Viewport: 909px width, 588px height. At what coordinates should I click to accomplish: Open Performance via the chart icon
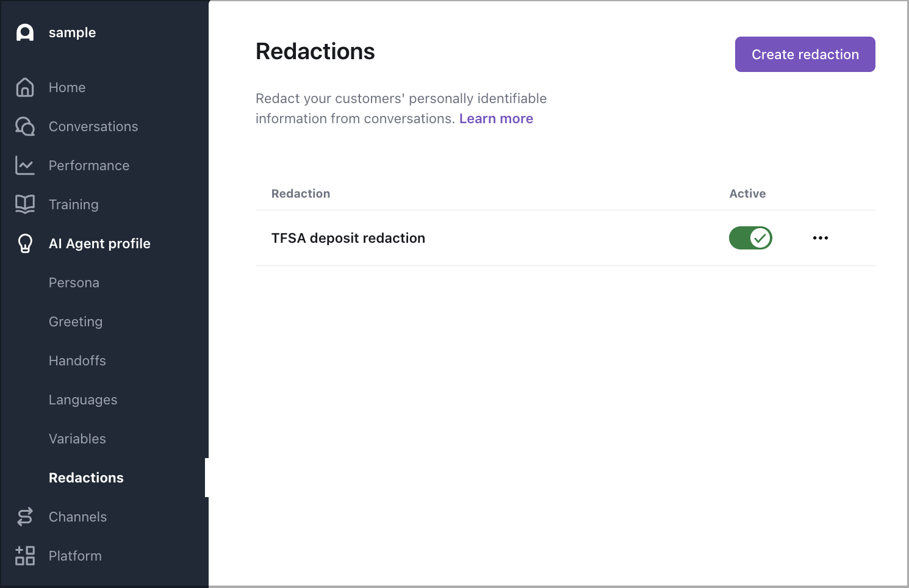pyautogui.click(x=24, y=165)
